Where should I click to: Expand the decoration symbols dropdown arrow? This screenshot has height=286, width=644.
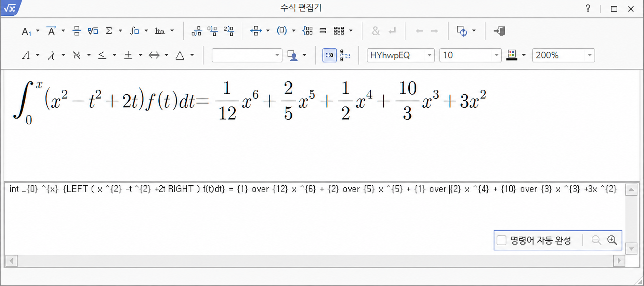click(63, 31)
